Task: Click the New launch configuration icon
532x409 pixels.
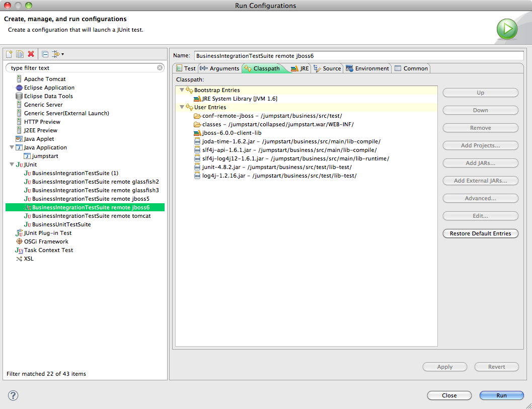Action: [x=9, y=54]
